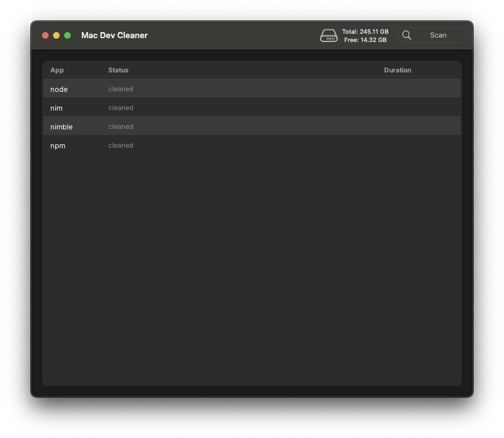Click the Total storage text label
Image resolution: width=504 pixels, height=438 pixels.
(365, 32)
